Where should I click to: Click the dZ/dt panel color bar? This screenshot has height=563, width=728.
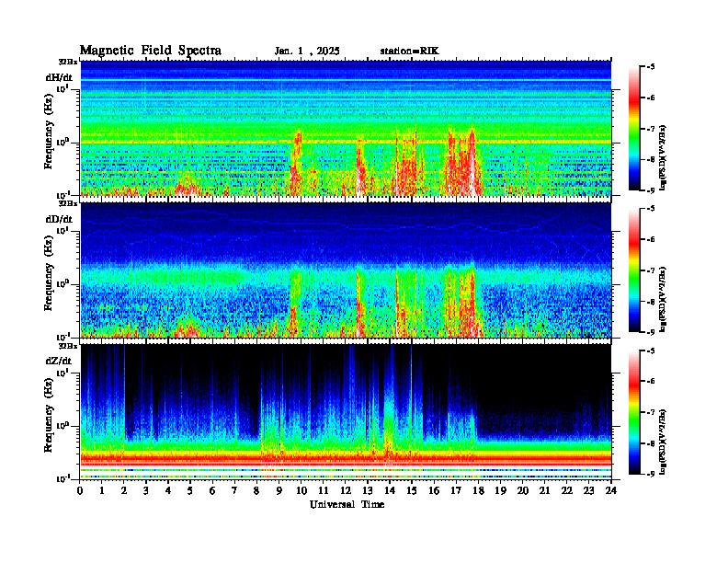coord(634,412)
